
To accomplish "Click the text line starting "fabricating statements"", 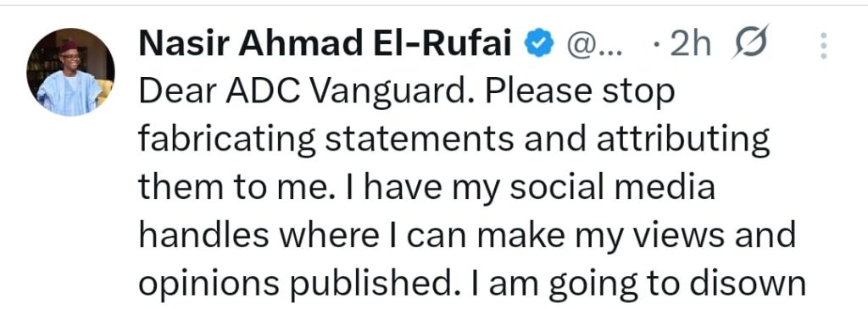I will (x=454, y=140).
